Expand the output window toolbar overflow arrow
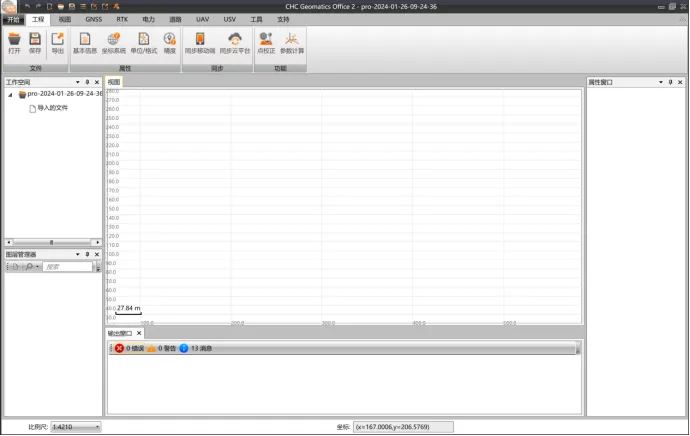The width and height of the screenshot is (690, 436). tap(578, 348)
